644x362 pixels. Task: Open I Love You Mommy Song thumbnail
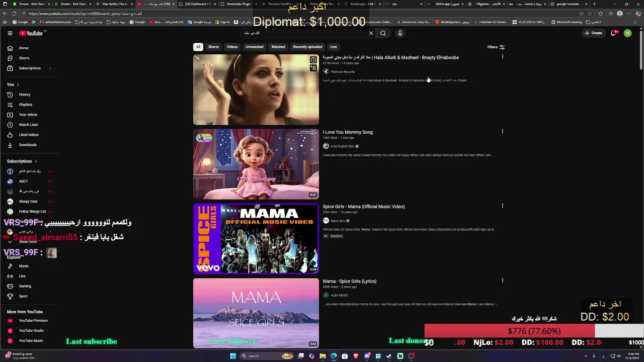(256, 164)
